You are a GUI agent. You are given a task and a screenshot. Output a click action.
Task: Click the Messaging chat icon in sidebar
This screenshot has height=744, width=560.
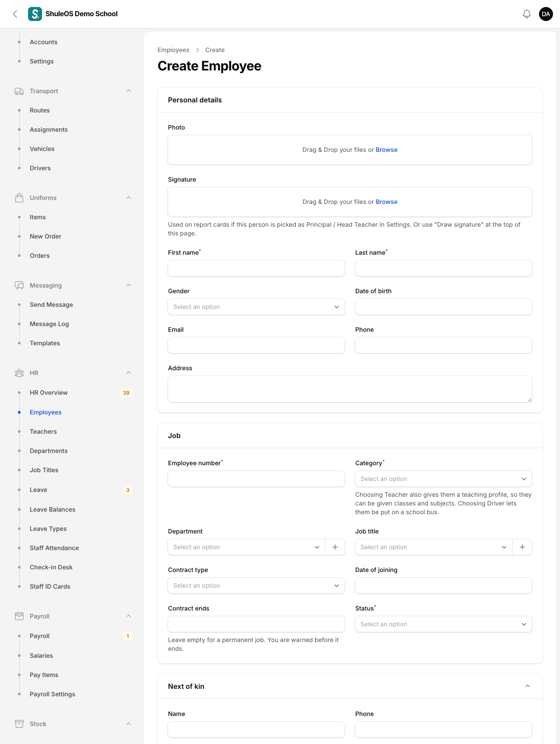point(19,285)
